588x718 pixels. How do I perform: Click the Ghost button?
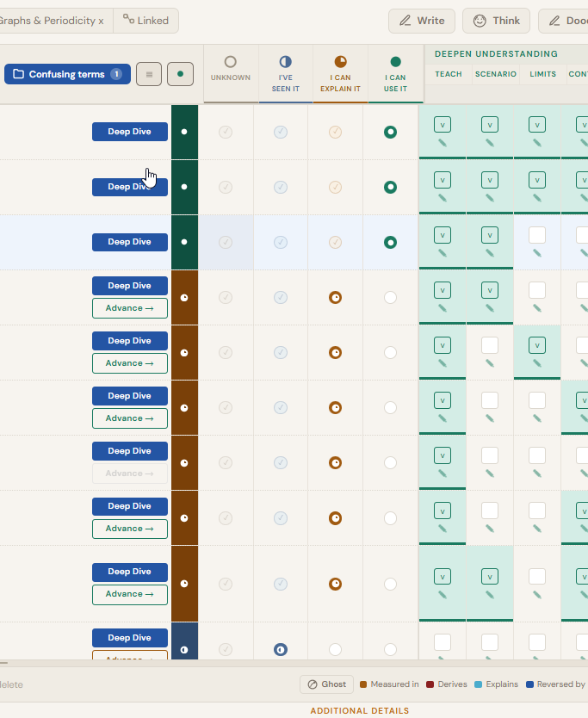pos(326,684)
